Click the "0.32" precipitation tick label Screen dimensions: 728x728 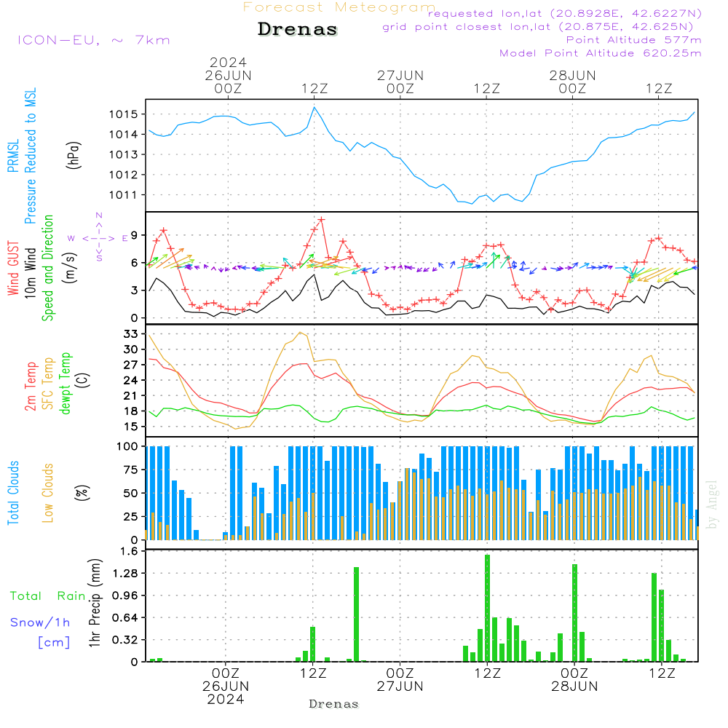[125, 640]
